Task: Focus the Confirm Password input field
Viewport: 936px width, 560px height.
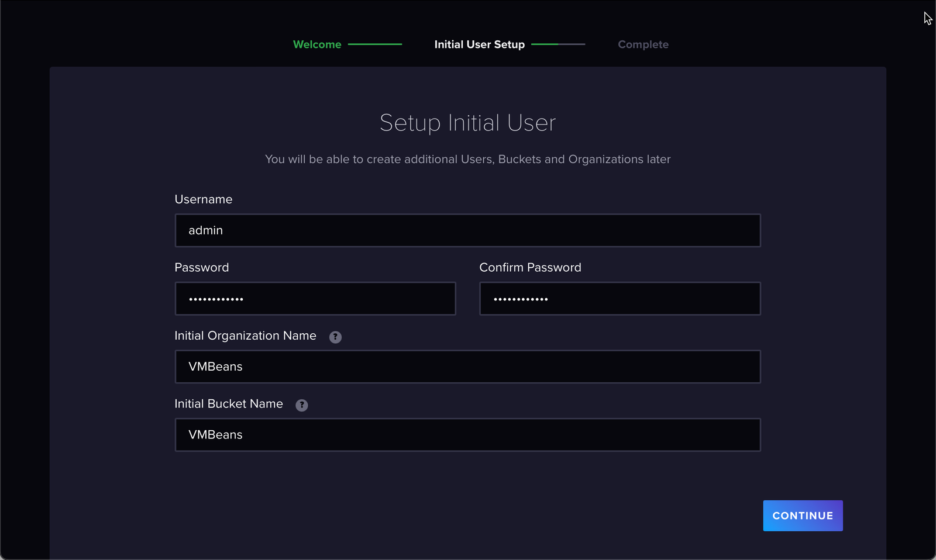Action: click(x=620, y=299)
